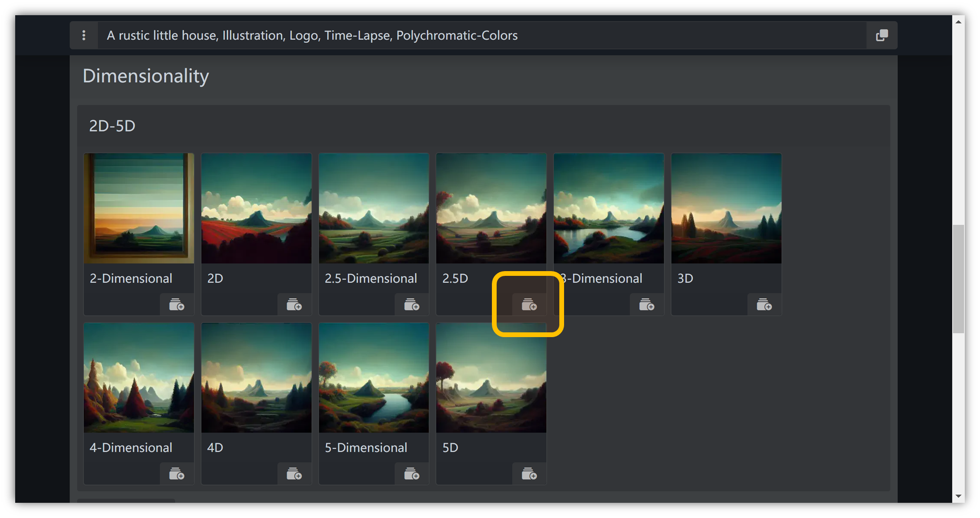This screenshot has height=518, width=980.
Task: Add 2.5D style using its icon
Action: click(x=529, y=304)
